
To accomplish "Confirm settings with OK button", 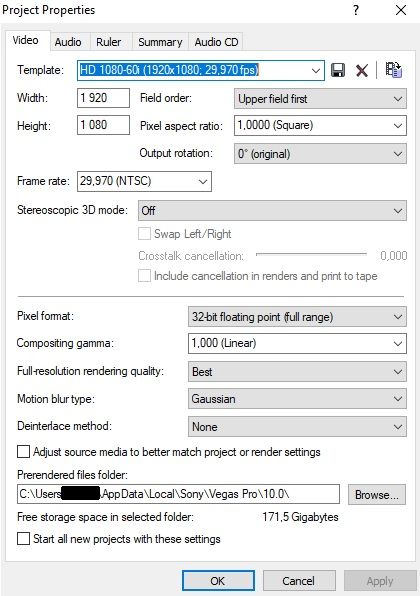I will pos(218,581).
